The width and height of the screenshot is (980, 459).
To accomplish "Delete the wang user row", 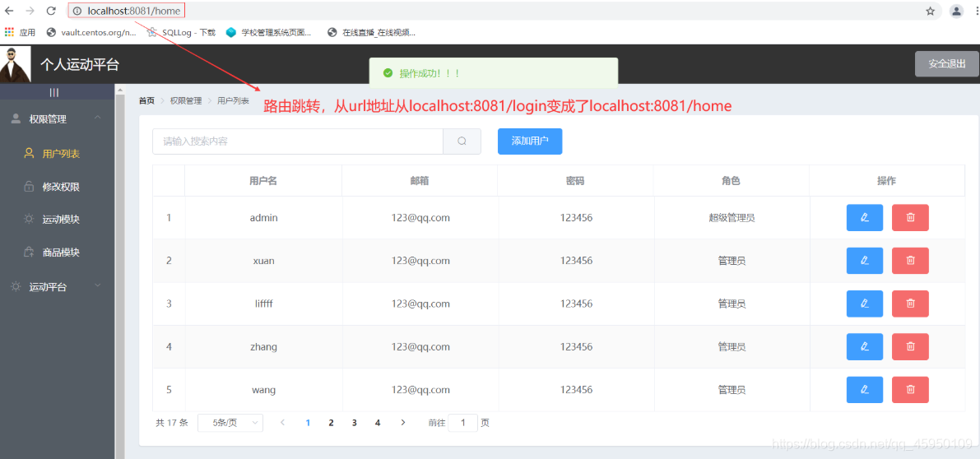I will (x=910, y=390).
